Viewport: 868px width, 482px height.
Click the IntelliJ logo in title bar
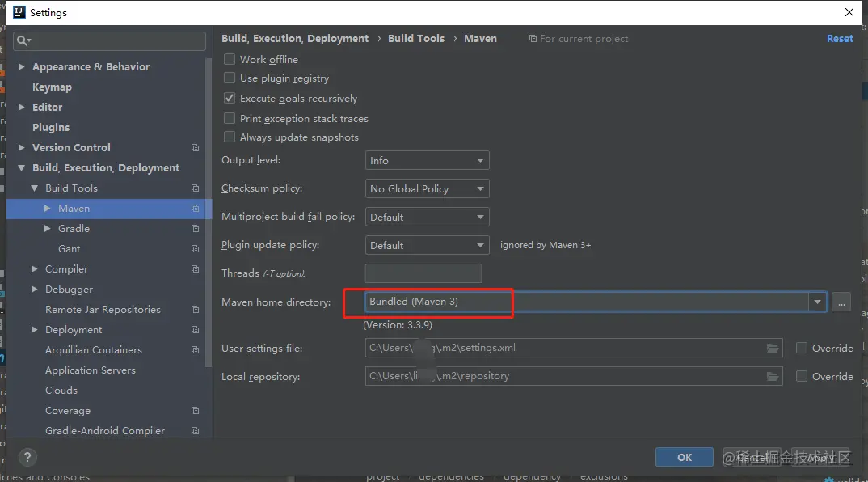pos(19,12)
